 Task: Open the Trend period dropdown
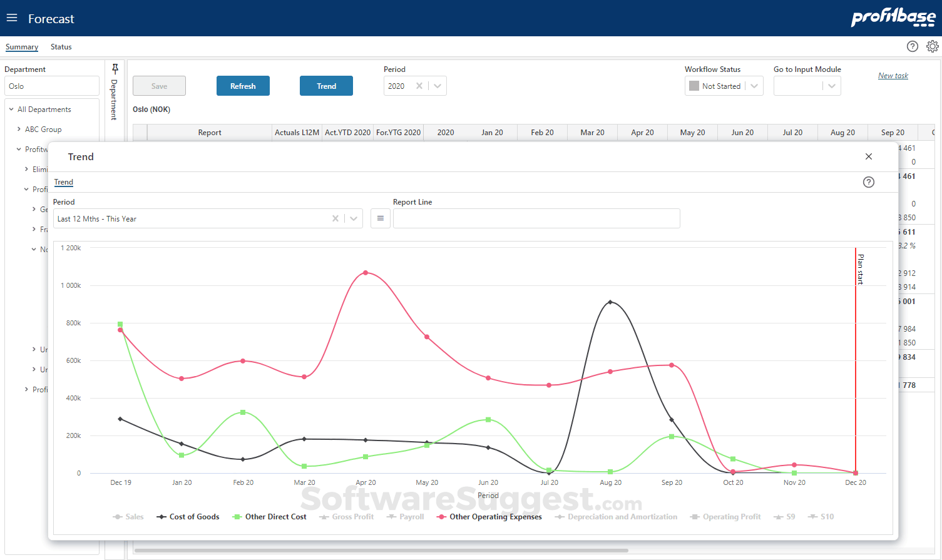coord(354,218)
